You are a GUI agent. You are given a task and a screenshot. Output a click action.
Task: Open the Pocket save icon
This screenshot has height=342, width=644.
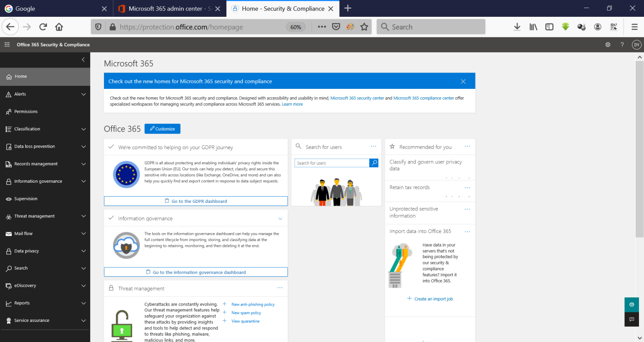click(336, 27)
